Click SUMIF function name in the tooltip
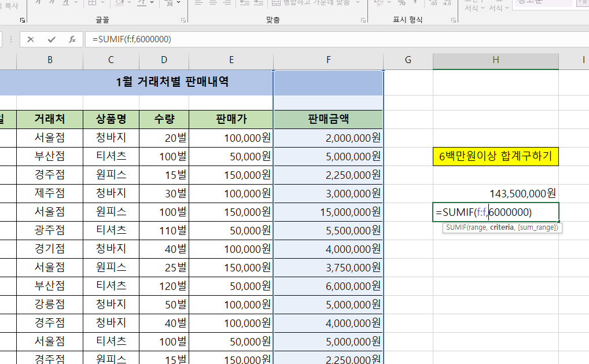 pyautogui.click(x=455, y=227)
